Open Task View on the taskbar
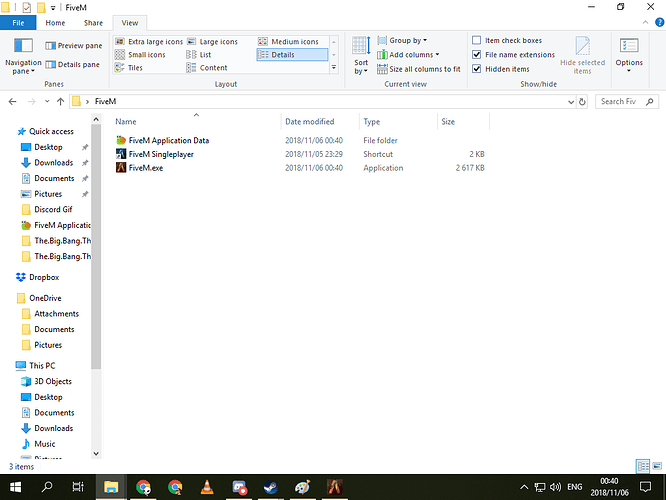Image resolution: width=666 pixels, height=500 pixels. (78, 487)
